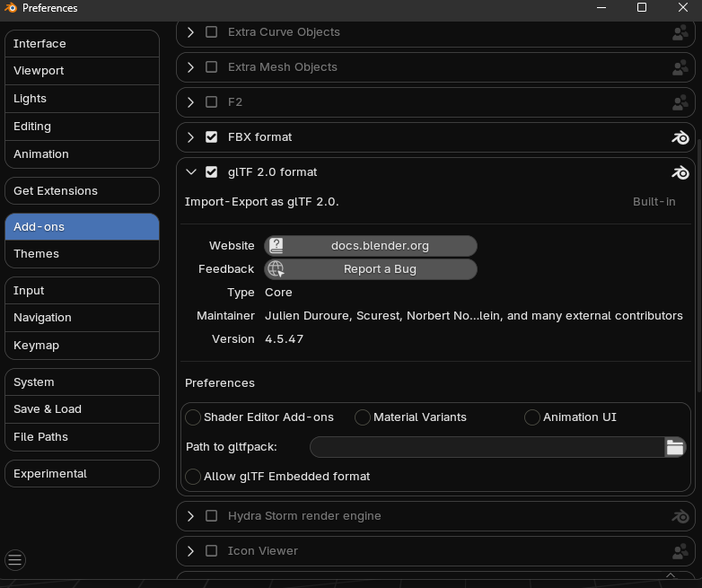Expand Icon Viewer add-on details
Screen dimensions: 702x588
(190, 551)
